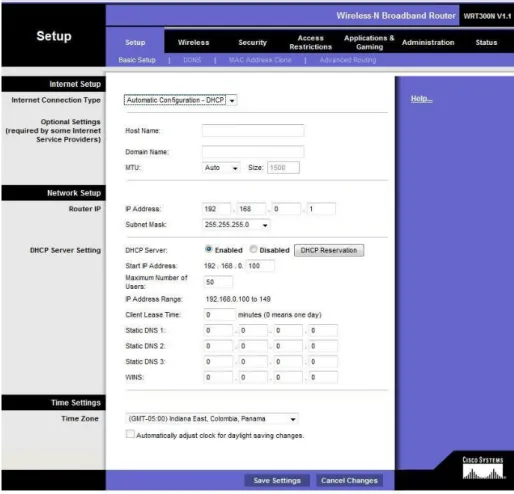
Task: Open MAC Address Clone sub-tab
Action: (x=260, y=60)
